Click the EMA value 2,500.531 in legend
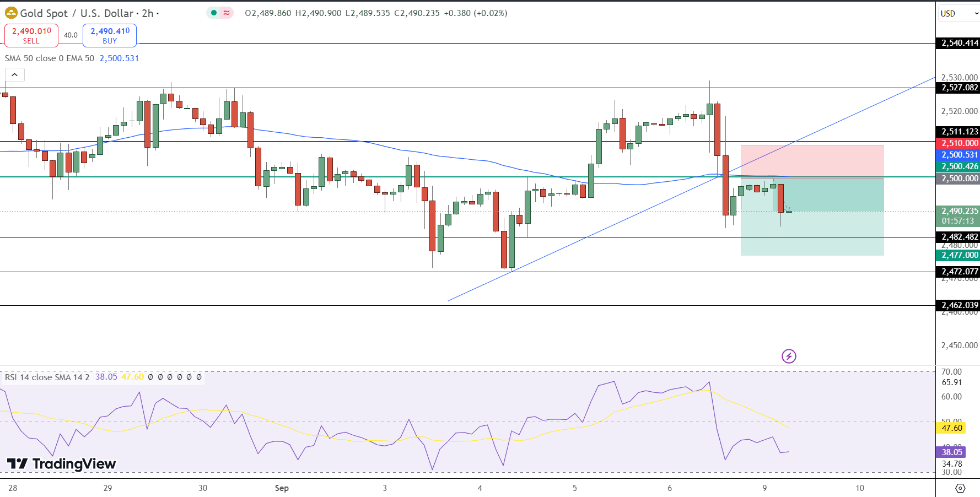 [119, 58]
